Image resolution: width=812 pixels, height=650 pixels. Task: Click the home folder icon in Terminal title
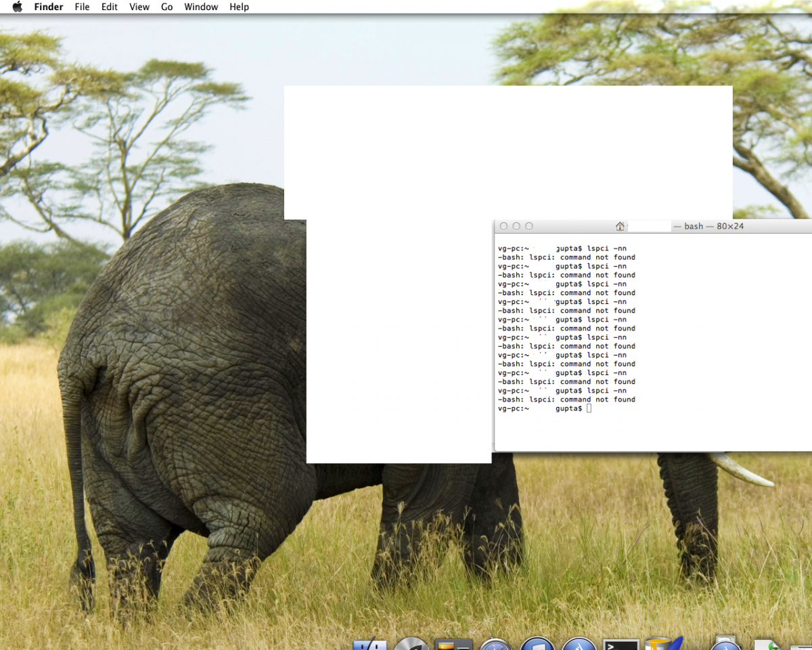(620, 226)
